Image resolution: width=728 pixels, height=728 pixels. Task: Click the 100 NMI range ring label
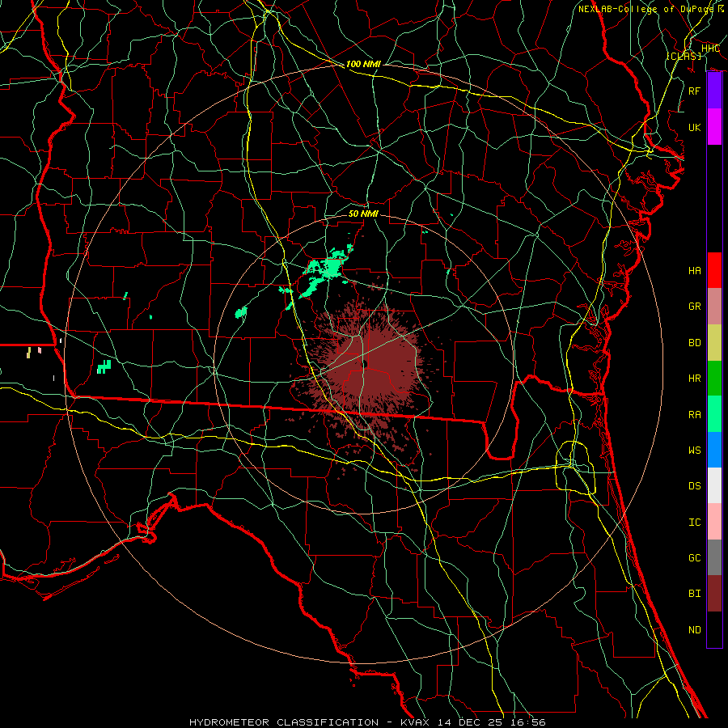tap(363, 64)
